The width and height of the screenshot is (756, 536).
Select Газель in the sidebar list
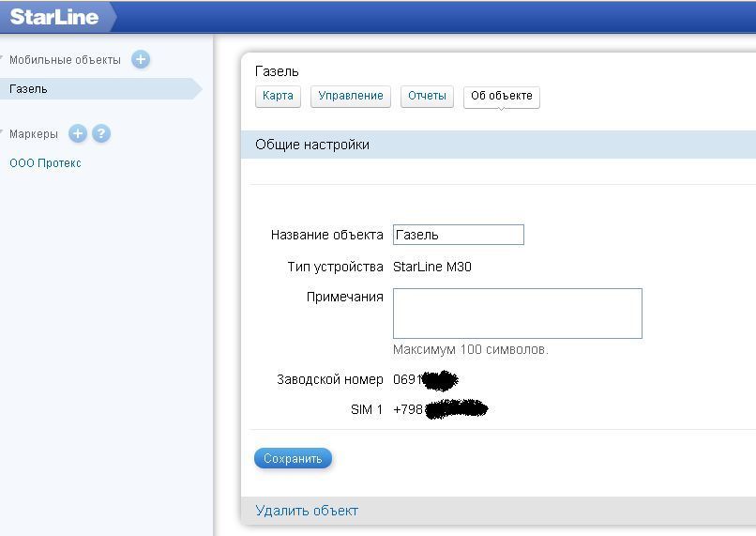tap(29, 89)
